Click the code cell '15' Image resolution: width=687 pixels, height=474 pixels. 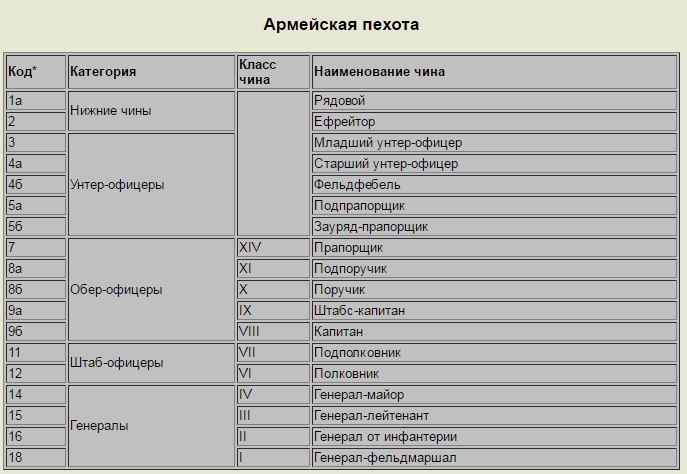tap(36, 416)
